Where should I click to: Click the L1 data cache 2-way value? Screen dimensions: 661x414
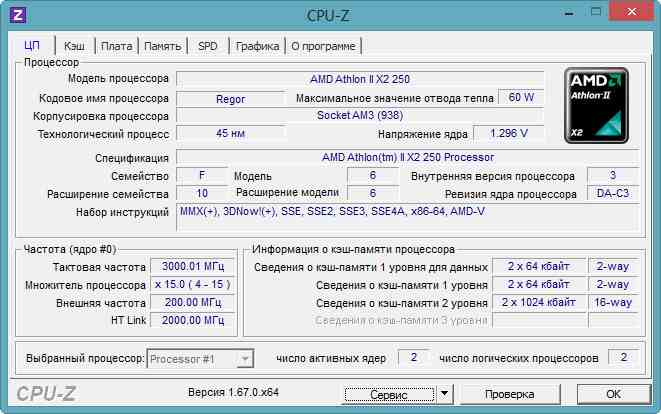(x=613, y=266)
